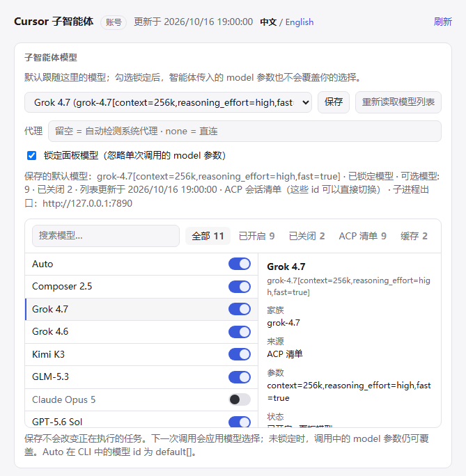466x476 pixels.
Task: Click the ACP 清单 source value
Action: pyautogui.click(x=285, y=354)
